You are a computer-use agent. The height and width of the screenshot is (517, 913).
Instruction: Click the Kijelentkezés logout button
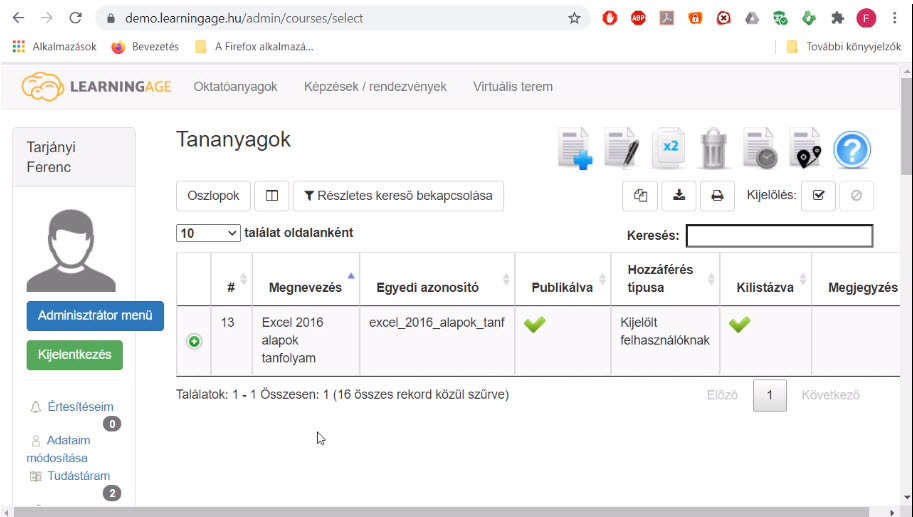pos(75,355)
